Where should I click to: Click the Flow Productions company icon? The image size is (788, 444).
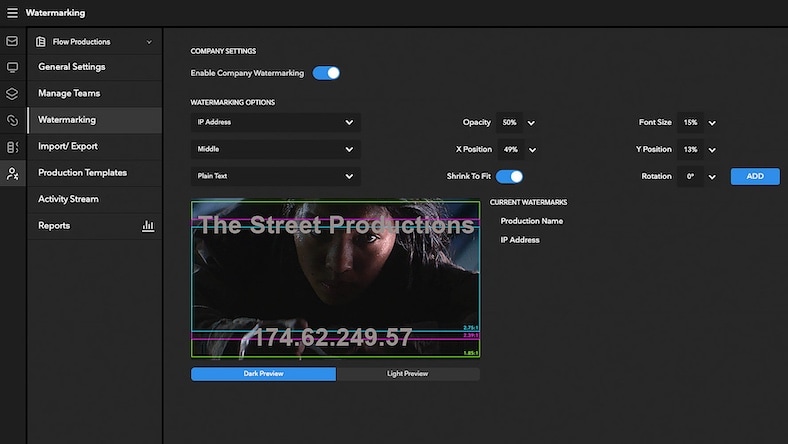tap(41, 42)
